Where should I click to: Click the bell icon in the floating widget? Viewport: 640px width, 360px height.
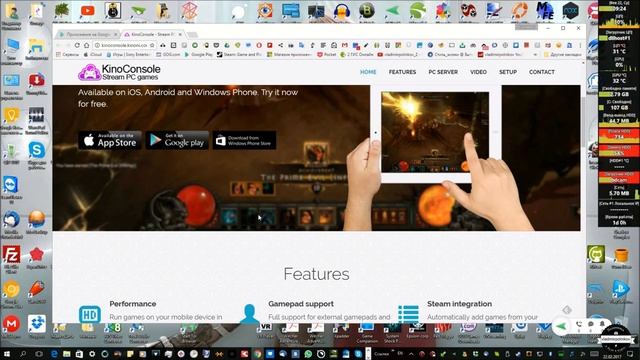tap(602, 324)
